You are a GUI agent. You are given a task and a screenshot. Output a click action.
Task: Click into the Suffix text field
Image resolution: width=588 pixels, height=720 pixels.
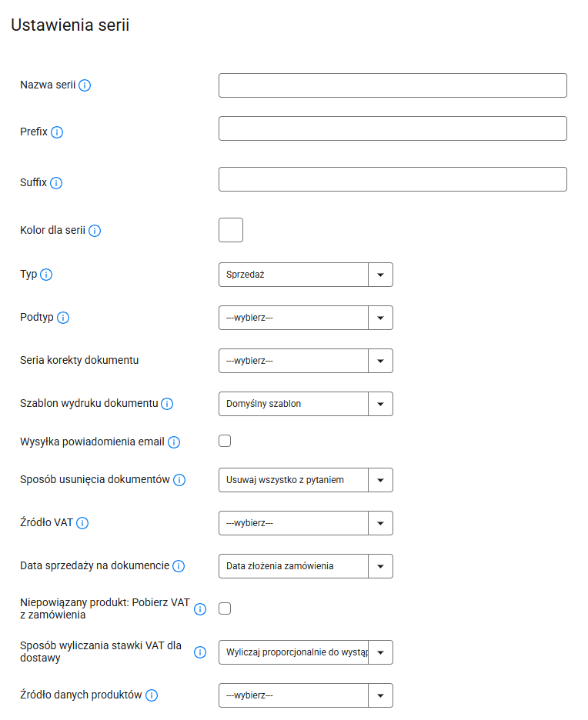pyautogui.click(x=393, y=179)
